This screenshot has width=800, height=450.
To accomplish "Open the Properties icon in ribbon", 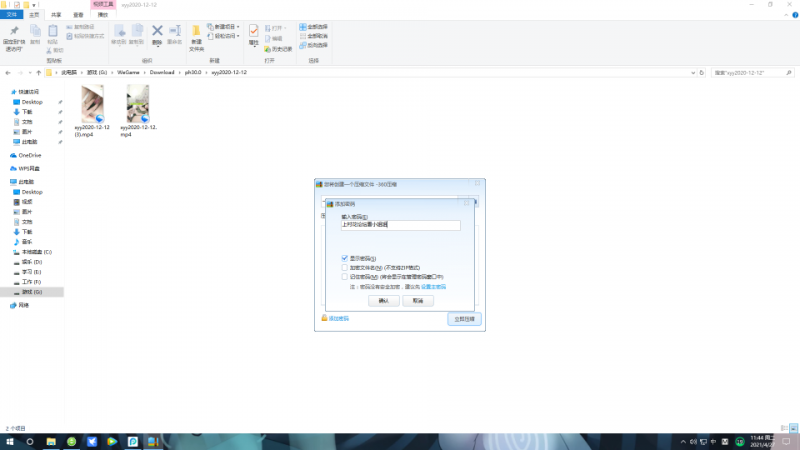I will (254, 34).
